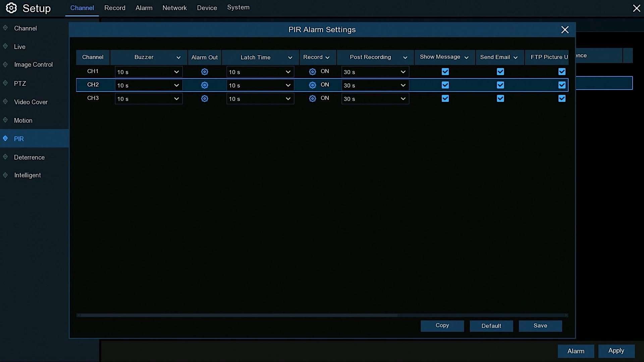Click Record settings gear icon for CH3
This screenshot has height=362, width=644.
coord(312,99)
